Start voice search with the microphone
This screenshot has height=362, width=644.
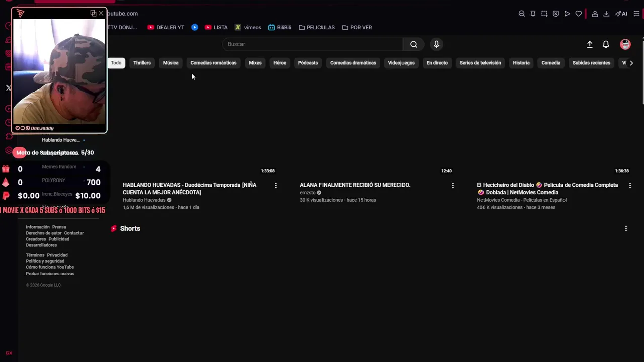point(436,44)
